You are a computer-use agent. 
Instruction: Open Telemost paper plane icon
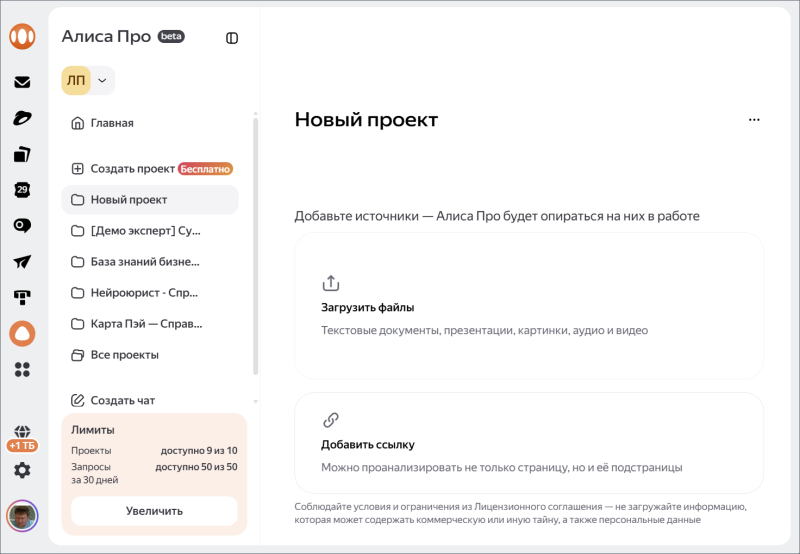click(x=22, y=262)
